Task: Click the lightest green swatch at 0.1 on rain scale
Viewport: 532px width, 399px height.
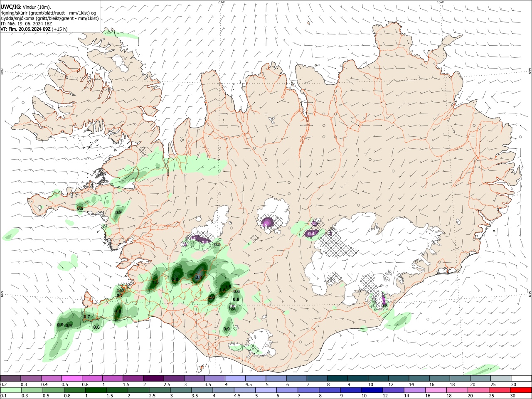Action: (x=10, y=390)
